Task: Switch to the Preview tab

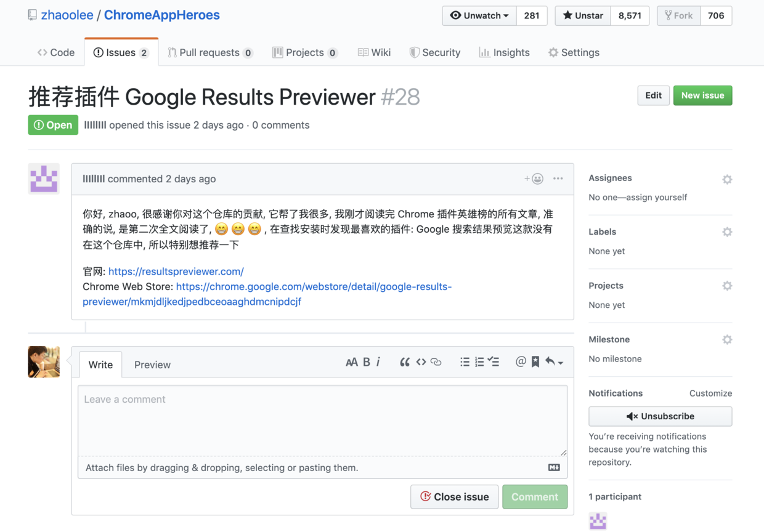Action: point(152,365)
